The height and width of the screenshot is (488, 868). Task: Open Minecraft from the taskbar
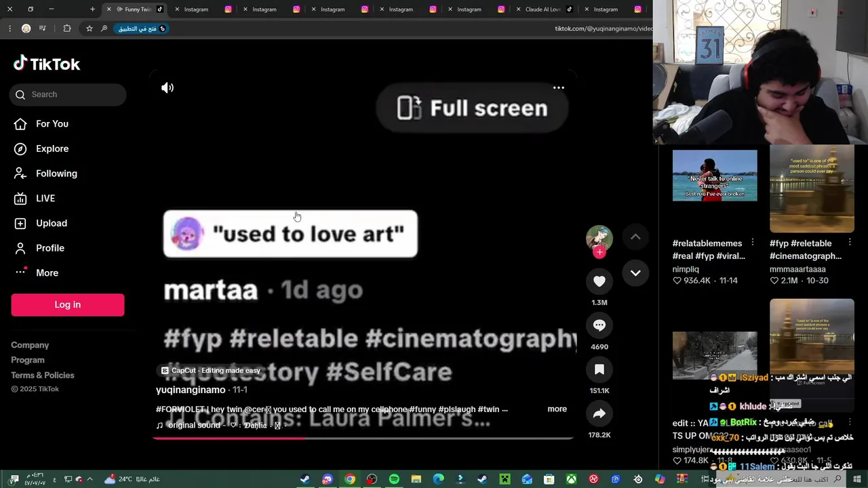505,479
